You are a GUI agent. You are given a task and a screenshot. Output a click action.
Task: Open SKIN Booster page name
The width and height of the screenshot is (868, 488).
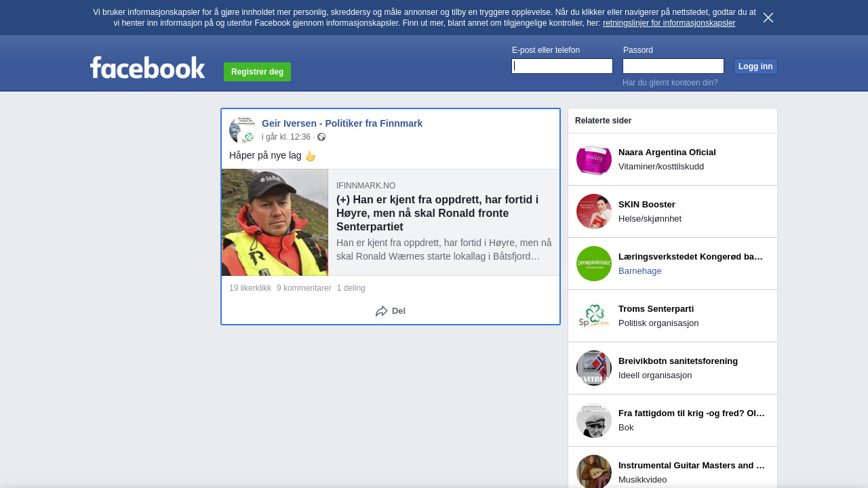[x=647, y=204]
